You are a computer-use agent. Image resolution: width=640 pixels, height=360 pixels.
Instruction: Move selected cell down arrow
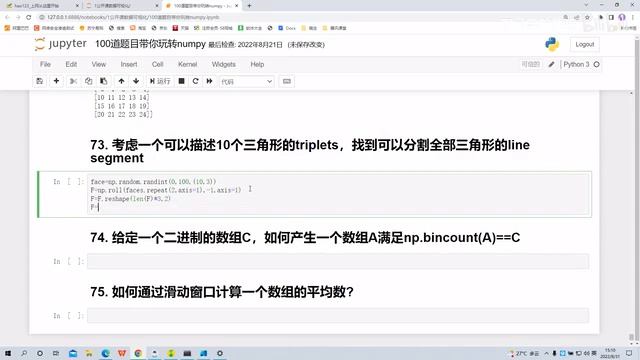[136, 81]
